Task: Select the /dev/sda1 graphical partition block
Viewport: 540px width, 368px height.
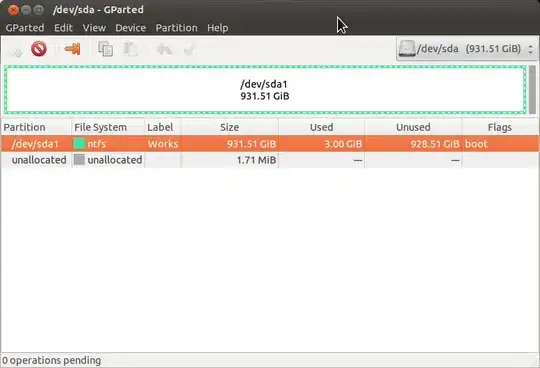Action: pos(265,90)
